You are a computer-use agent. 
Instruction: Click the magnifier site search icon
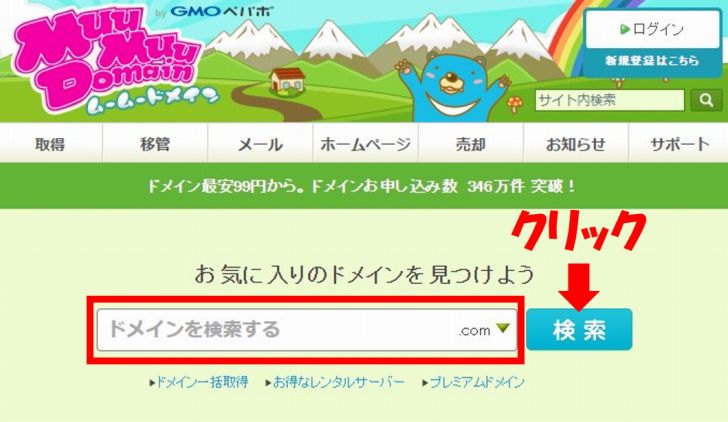point(706,100)
